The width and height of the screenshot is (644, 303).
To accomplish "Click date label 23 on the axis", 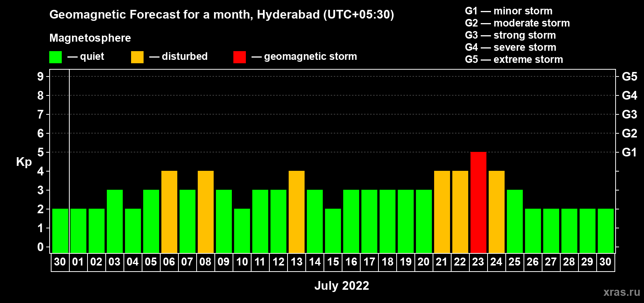I will (478, 262).
